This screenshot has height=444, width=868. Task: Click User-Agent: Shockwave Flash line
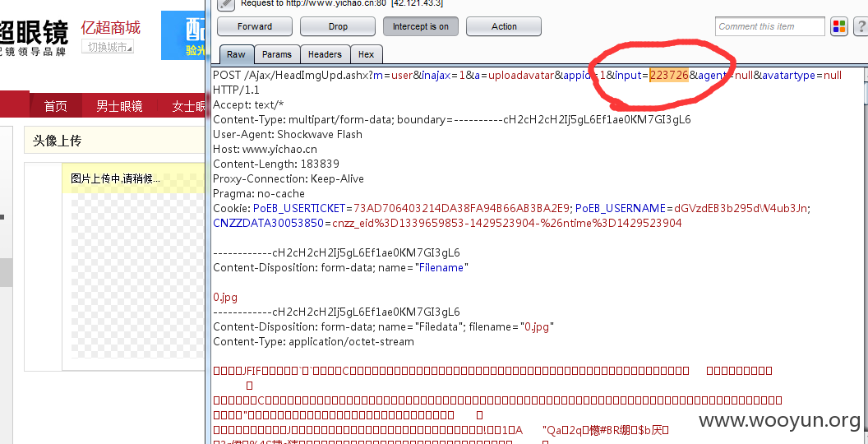(288, 134)
